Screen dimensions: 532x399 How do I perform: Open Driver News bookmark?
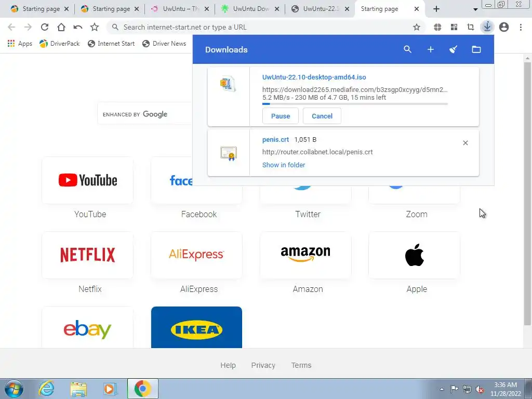tap(164, 44)
